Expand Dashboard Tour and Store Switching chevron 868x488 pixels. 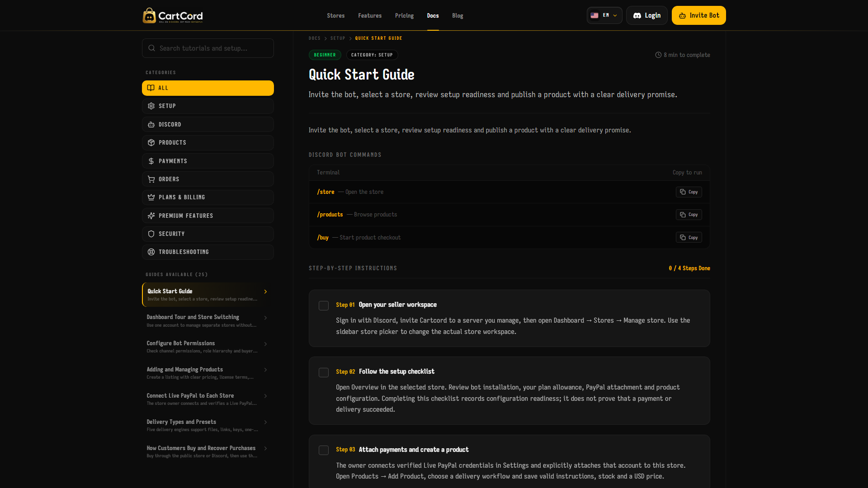[x=265, y=318]
